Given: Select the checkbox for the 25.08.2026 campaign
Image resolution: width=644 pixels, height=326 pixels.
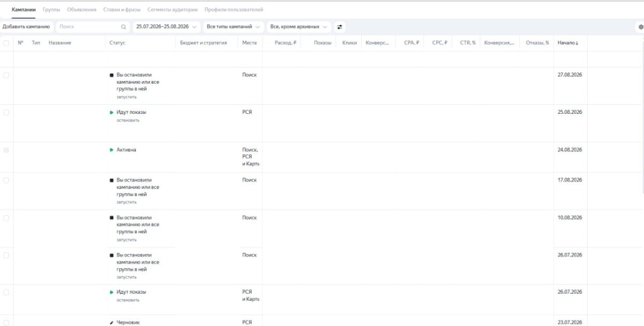Looking at the screenshot, I should click(x=6, y=112).
